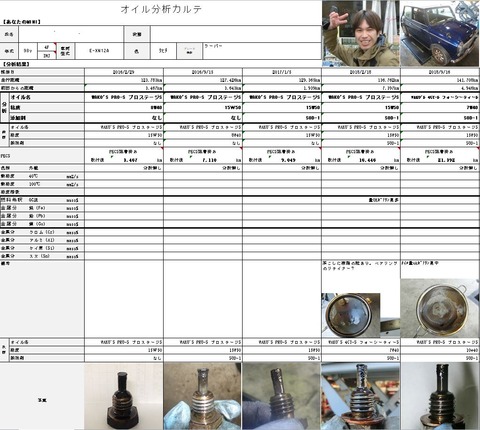Screen dimensions: 480x430
Task: Click the 100℃ kinematic viscosity row label
Action: [42, 184]
